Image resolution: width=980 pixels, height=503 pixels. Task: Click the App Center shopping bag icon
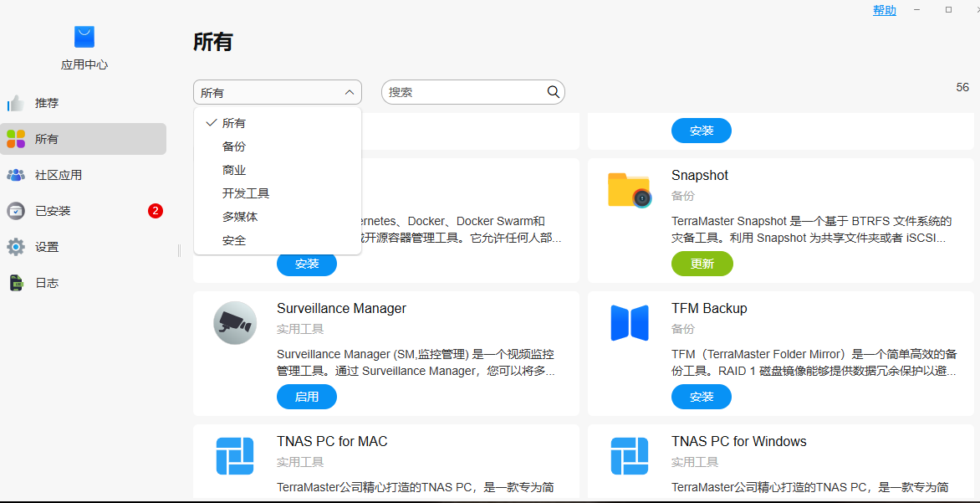pos(84,37)
